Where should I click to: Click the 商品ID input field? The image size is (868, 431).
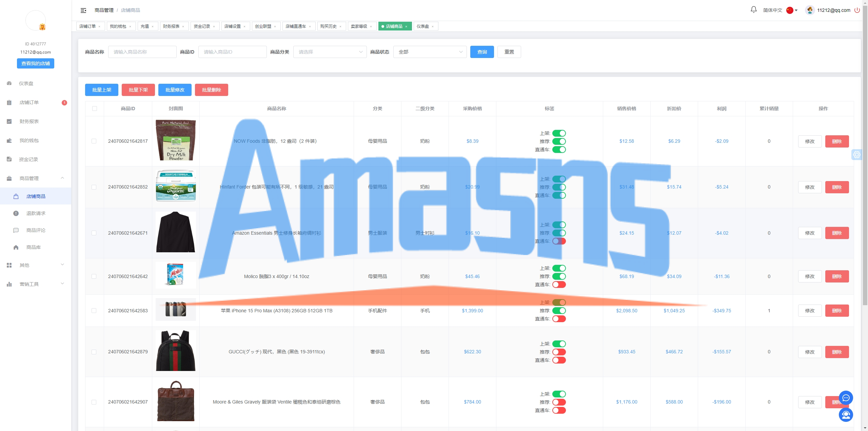tap(233, 52)
